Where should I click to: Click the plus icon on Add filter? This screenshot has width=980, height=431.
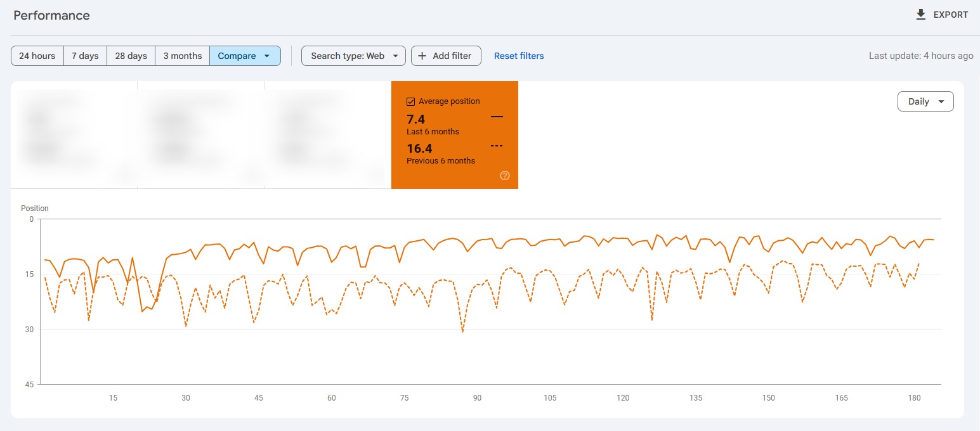[422, 56]
